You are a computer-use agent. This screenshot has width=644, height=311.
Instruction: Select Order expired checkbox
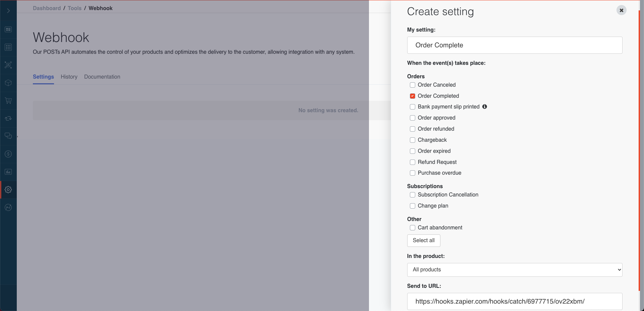click(413, 151)
